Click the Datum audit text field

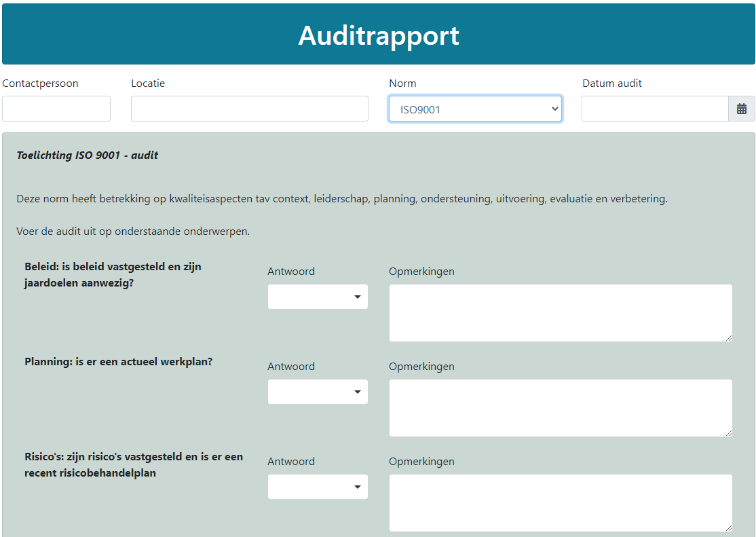[654, 109]
